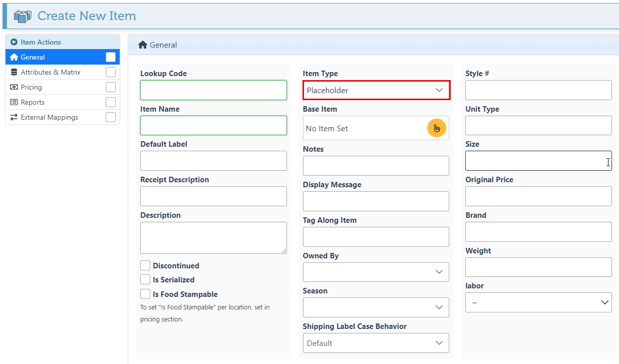Select the labor dropdown
This screenshot has height=364, width=619.
(x=538, y=302)
